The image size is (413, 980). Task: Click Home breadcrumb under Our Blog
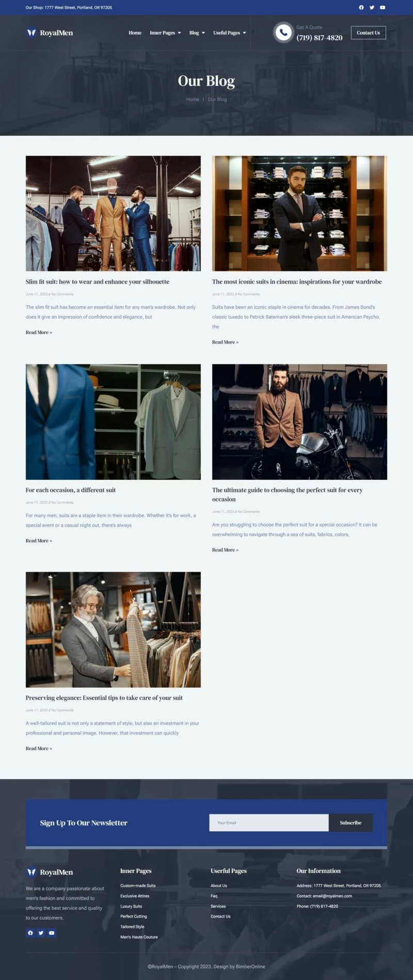(193, 99)
